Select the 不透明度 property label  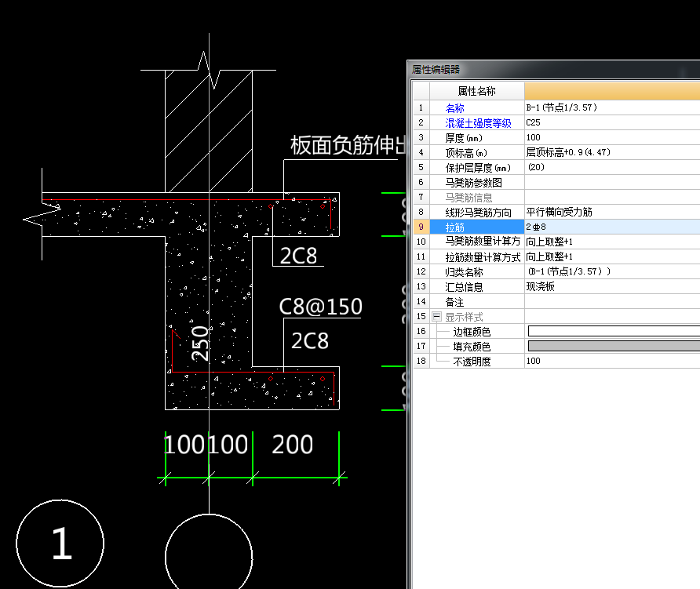pos(472,362)
